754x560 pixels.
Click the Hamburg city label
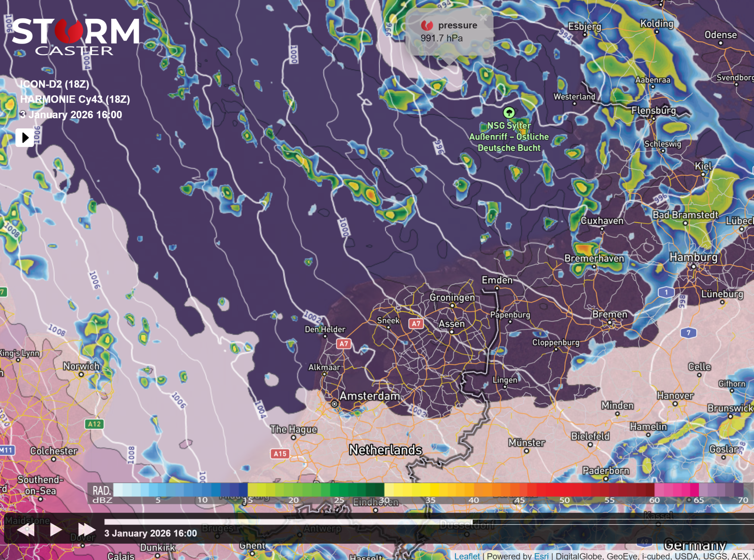click(693, 257)
